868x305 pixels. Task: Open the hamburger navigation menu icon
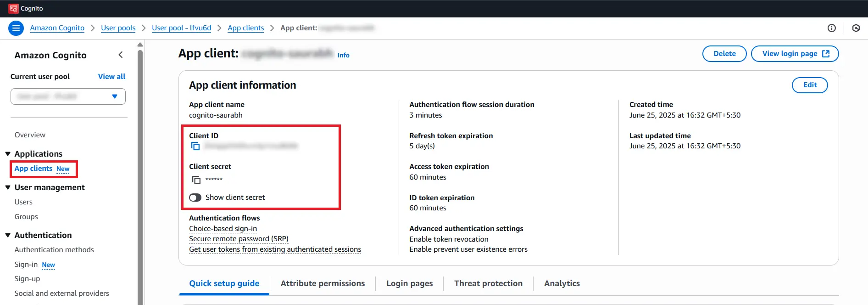point(16,28)
